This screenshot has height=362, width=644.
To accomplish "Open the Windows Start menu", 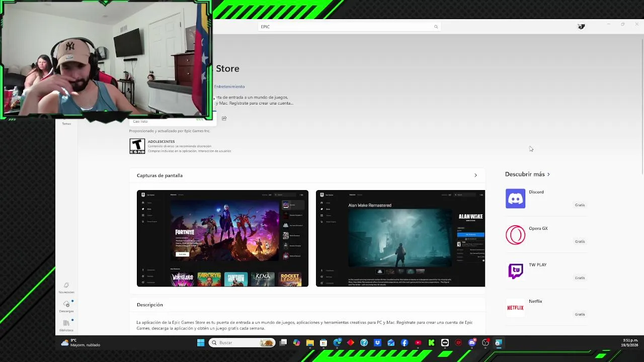I will (201, 343).
